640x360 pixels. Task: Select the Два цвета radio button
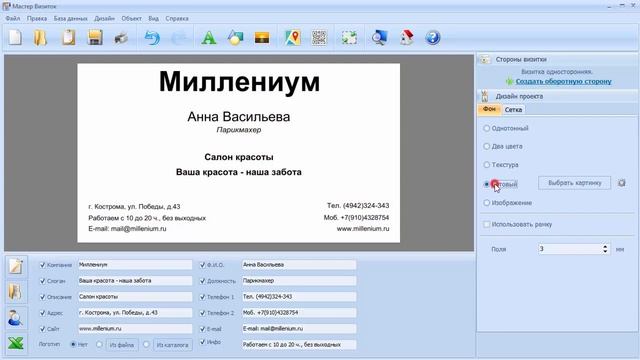tap(487, 146)
